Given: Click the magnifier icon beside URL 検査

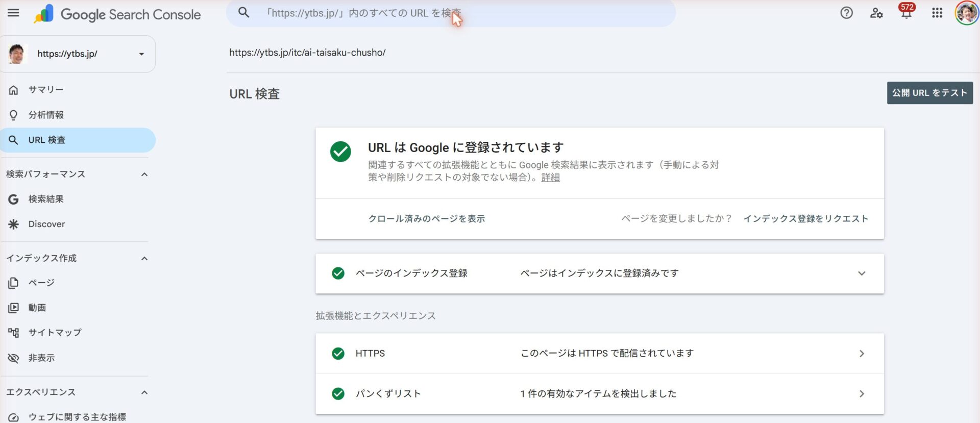Looking at the screenshot, I should tap(13, 140).
